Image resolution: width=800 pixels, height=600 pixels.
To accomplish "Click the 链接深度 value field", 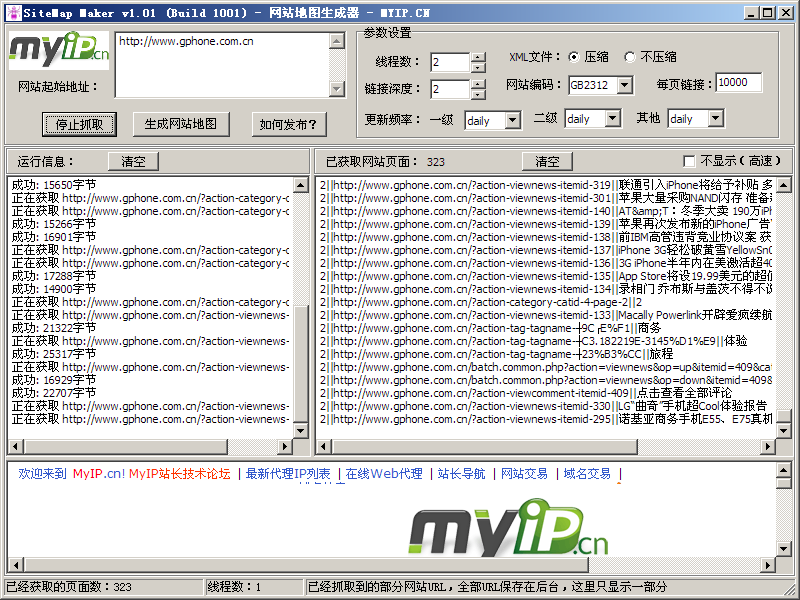I will click(450, 89).
